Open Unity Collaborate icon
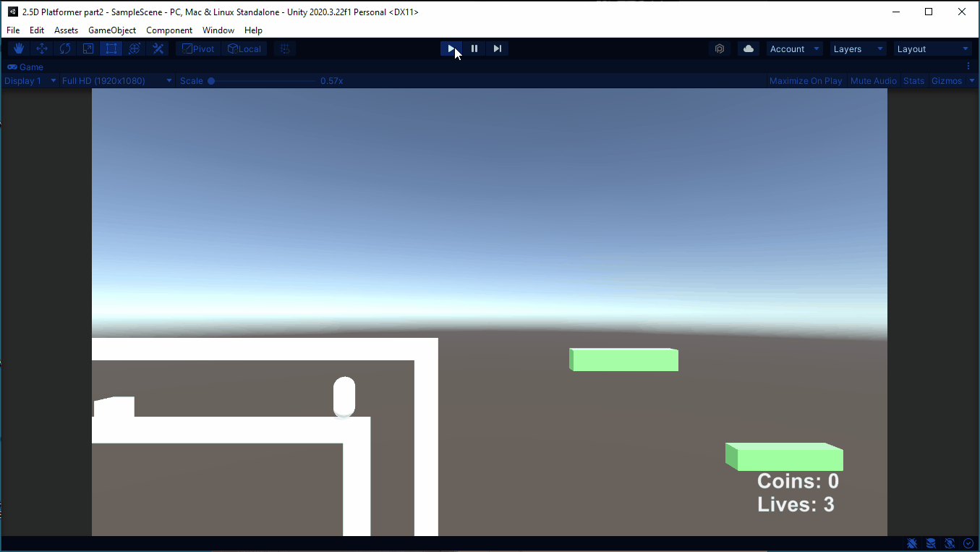Screen dimensions: 980x552 click(720, 48)
